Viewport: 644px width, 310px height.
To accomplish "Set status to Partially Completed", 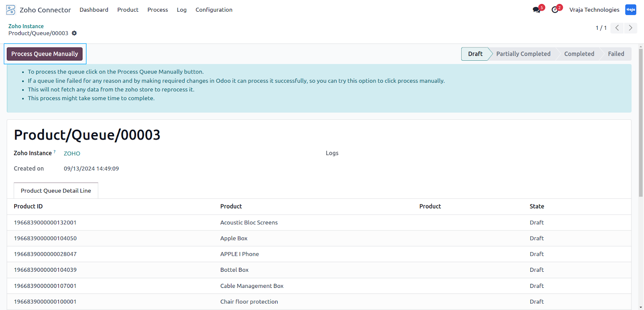I will pyautogui.click(x=523, y=54).
